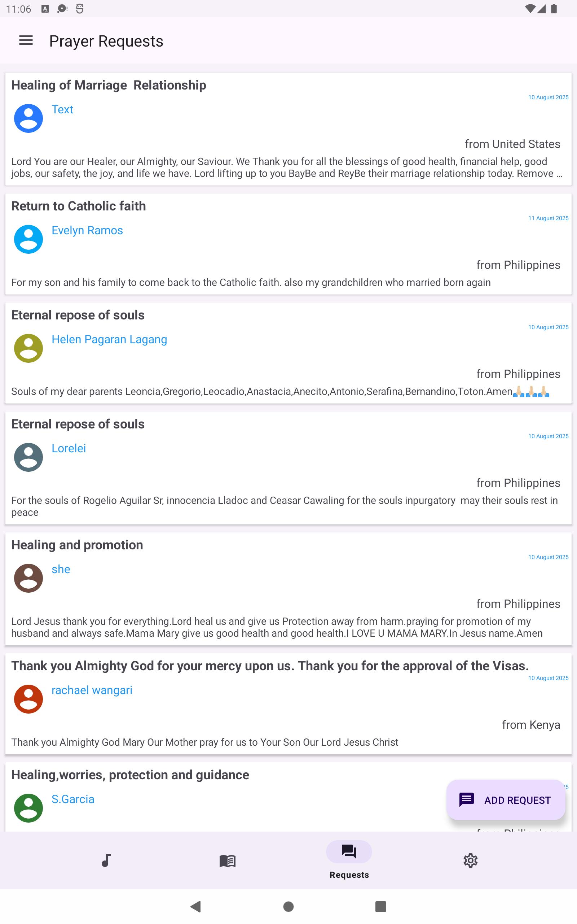
Task: Open the Evelyn Ramos name link
Action: pyautogui.click(x=87, y=231)
